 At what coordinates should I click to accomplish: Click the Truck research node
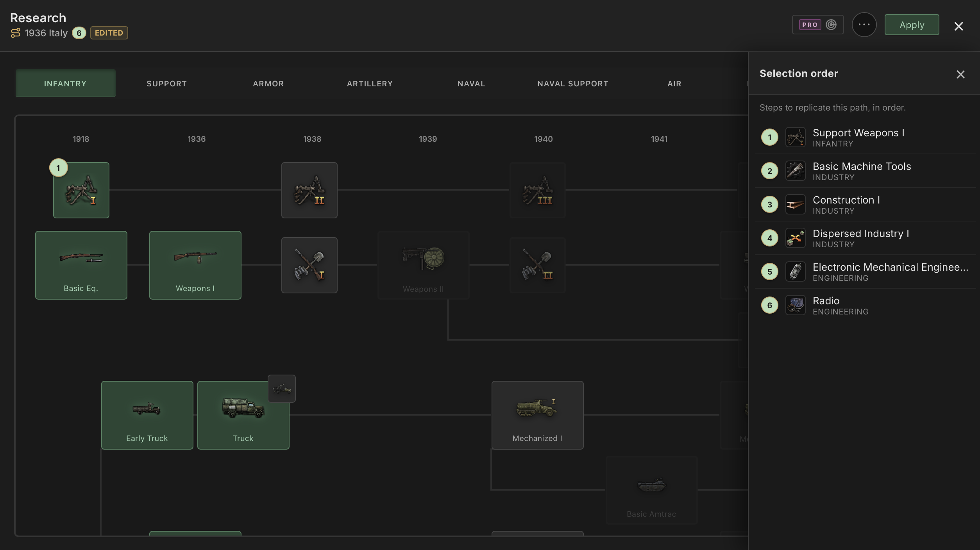(243, 415)
